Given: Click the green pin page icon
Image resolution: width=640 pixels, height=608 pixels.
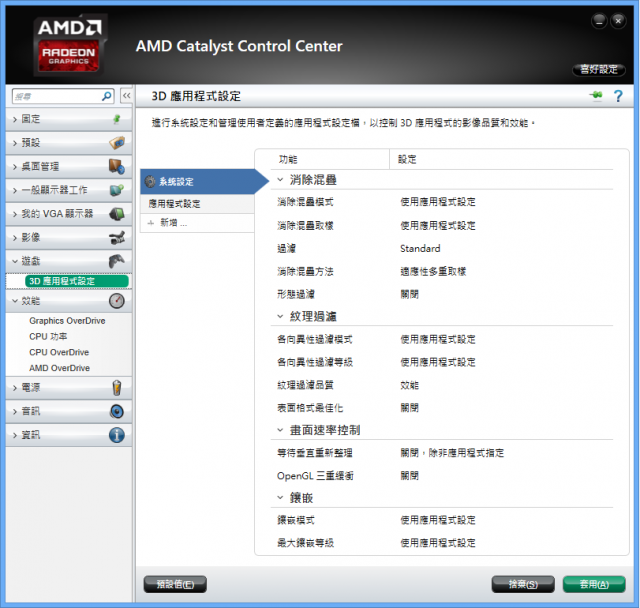Looking at the screenshot, I should (596, 95).
